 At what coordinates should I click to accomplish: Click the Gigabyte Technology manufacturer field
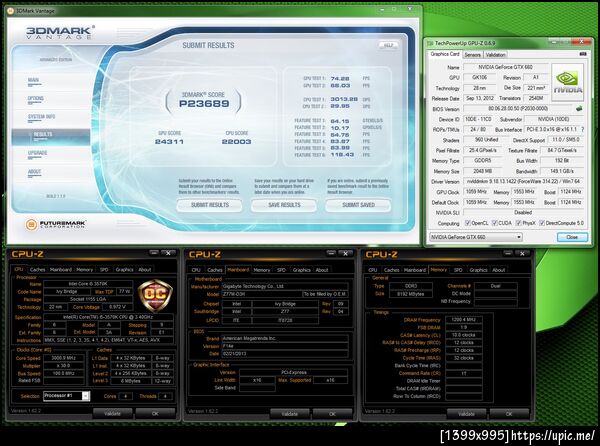pos(285,286)
